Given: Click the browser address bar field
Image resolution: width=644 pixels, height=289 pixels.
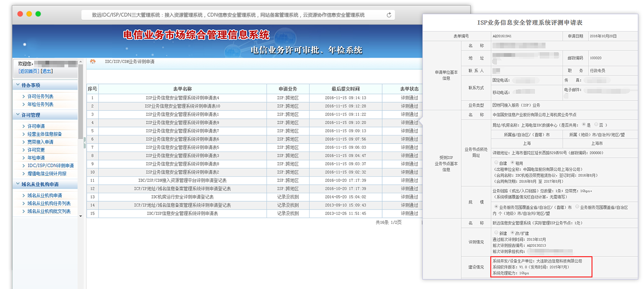Looking at the screenshot, I should click(228, 15).
